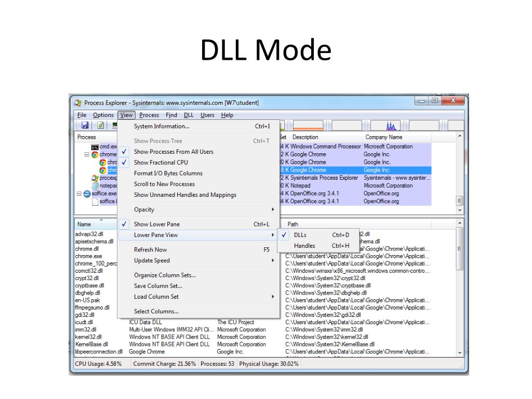532x399 pixels.
Task: Close the View menu
Action: click(x=127, y=115)
